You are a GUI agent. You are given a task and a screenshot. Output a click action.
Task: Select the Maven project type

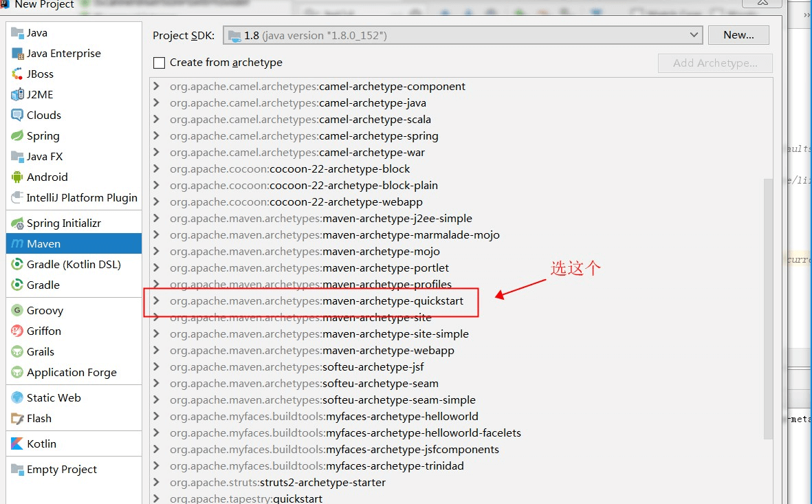[x=74, y=244]
